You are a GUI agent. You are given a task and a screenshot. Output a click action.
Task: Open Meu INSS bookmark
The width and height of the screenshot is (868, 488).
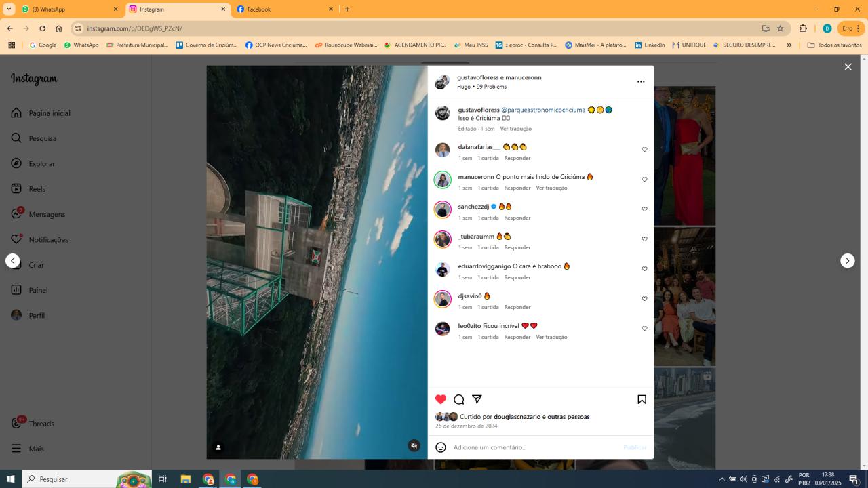pos(470,45)
